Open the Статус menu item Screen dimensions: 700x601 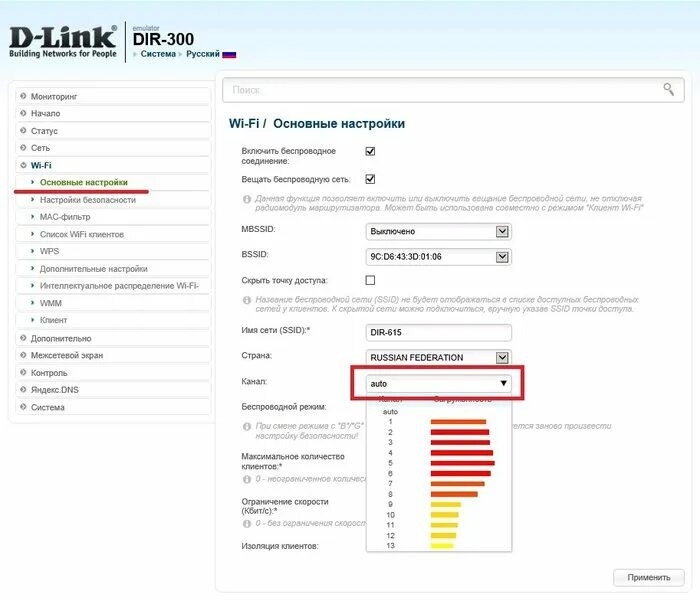pyautogui.click(x=112, y=131)
